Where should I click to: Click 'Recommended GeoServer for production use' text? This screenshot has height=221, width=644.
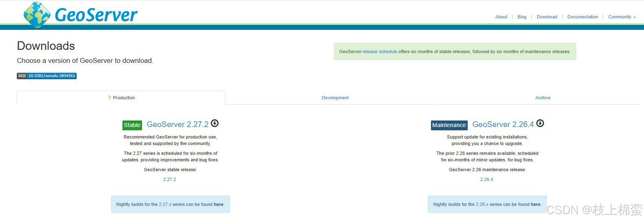[x=170, y=137]
